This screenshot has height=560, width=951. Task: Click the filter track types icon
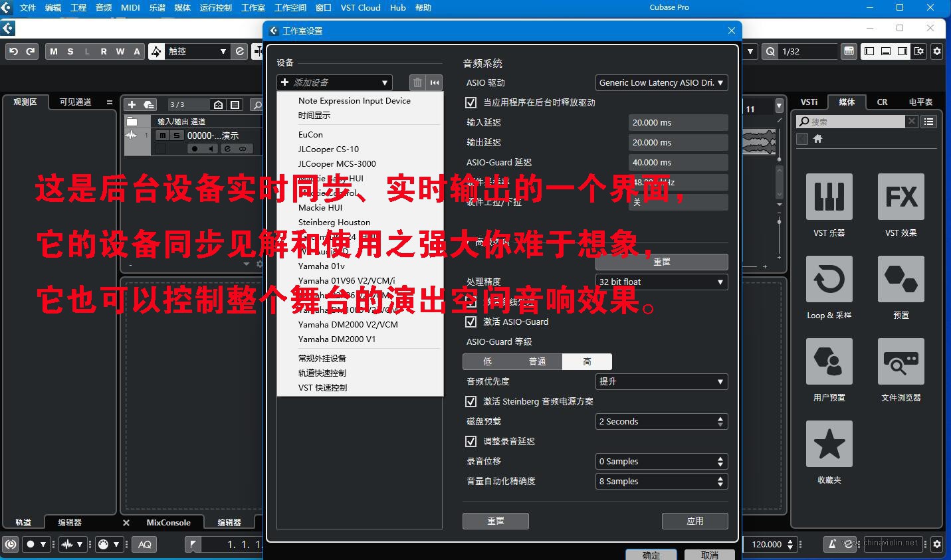pos(235,104)
